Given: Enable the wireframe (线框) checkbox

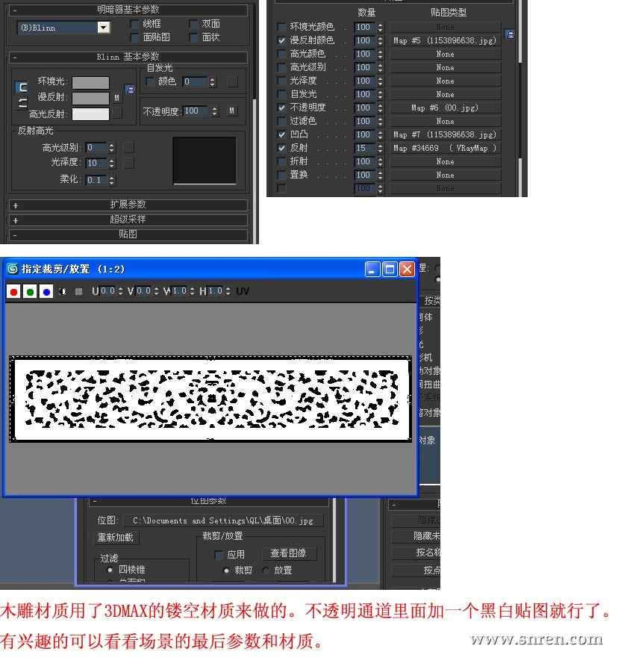Looking at the screenshot, I should pyautogui.click(x=134, y=24).
